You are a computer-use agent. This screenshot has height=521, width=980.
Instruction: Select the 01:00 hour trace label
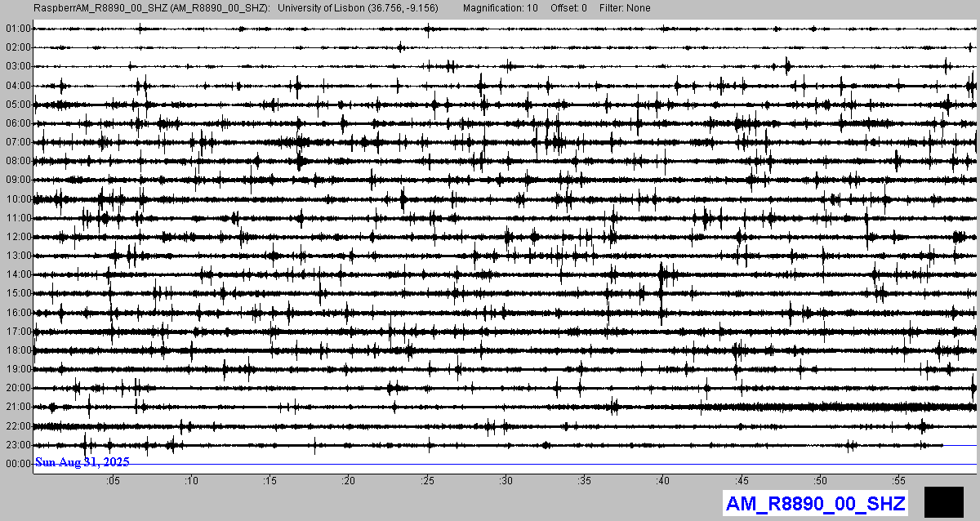18,29
